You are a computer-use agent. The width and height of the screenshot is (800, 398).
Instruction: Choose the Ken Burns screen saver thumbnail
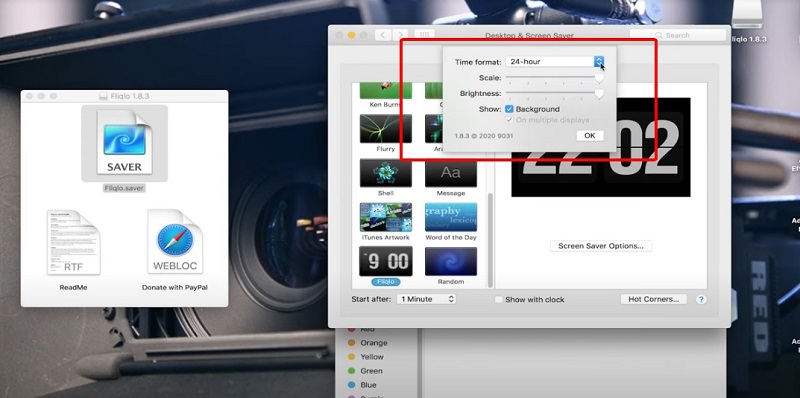[386, 91]
